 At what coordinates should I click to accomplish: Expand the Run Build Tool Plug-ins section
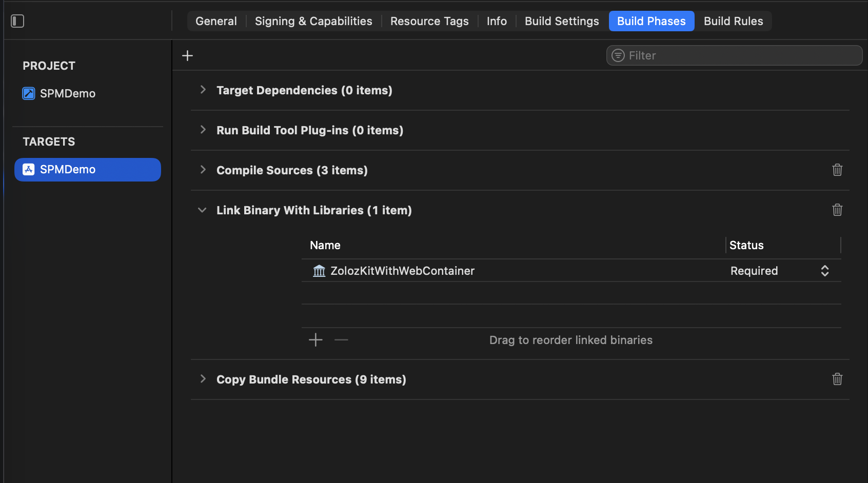[203, 130]
